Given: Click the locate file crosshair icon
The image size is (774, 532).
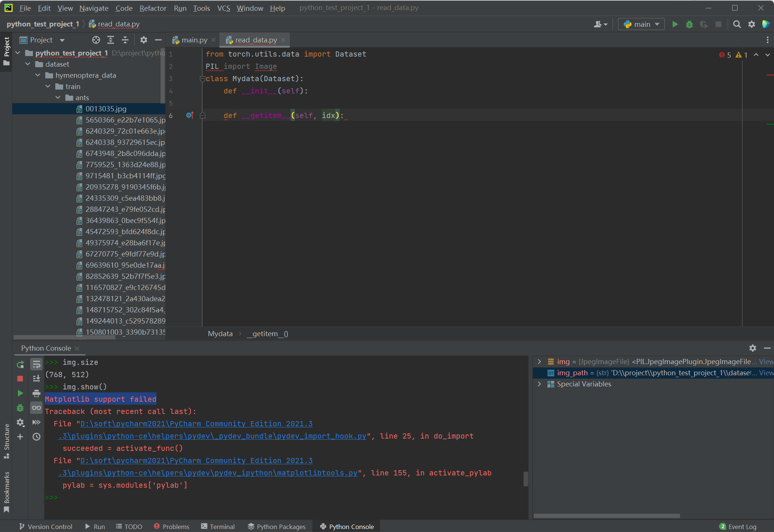Looking at the screenshot, I should pos(96,40).
